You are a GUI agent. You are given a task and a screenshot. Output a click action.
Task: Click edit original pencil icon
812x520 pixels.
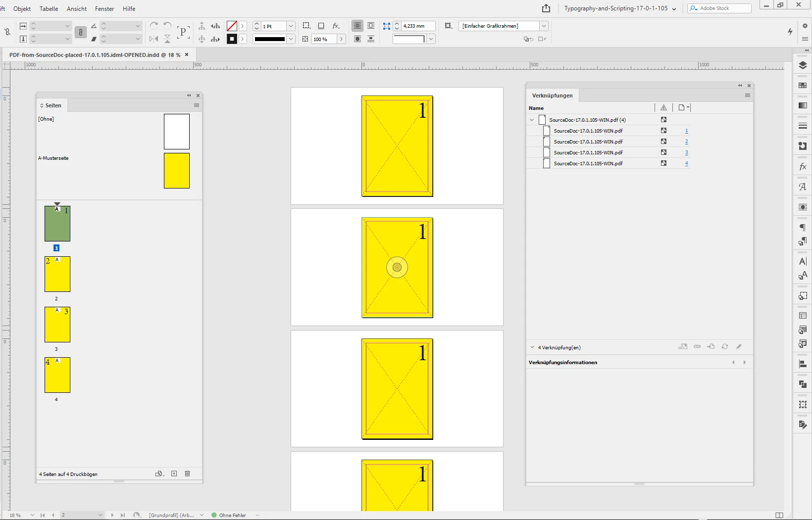pos(739,346)
